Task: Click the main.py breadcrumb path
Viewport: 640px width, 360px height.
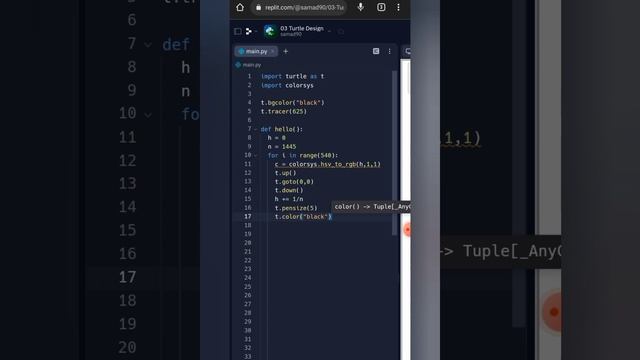Action: [248, 64]
